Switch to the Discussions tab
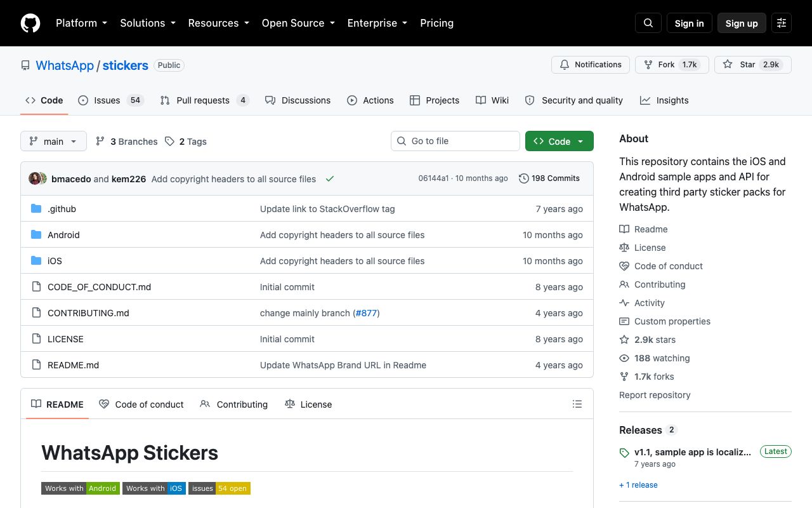This screenshot has width=812, height=508. point(298,100)
